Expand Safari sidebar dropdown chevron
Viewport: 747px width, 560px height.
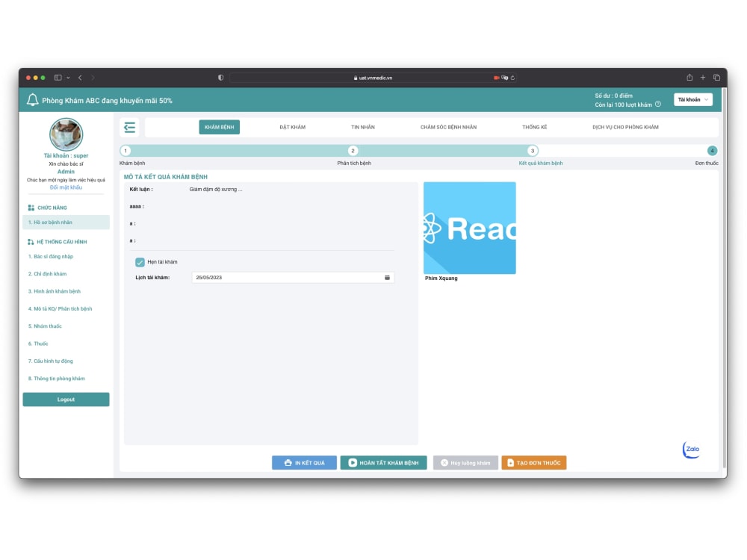[x=68, y=78]
